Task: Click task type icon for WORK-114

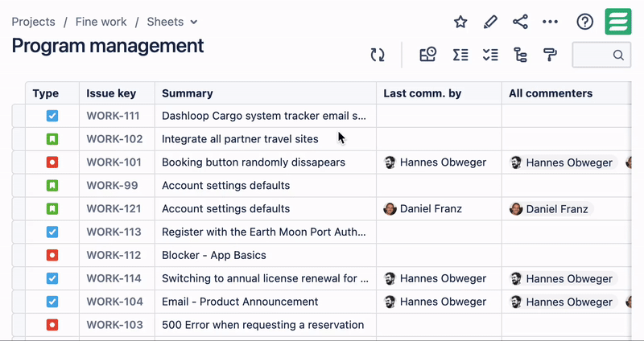Action: [52, 278]
